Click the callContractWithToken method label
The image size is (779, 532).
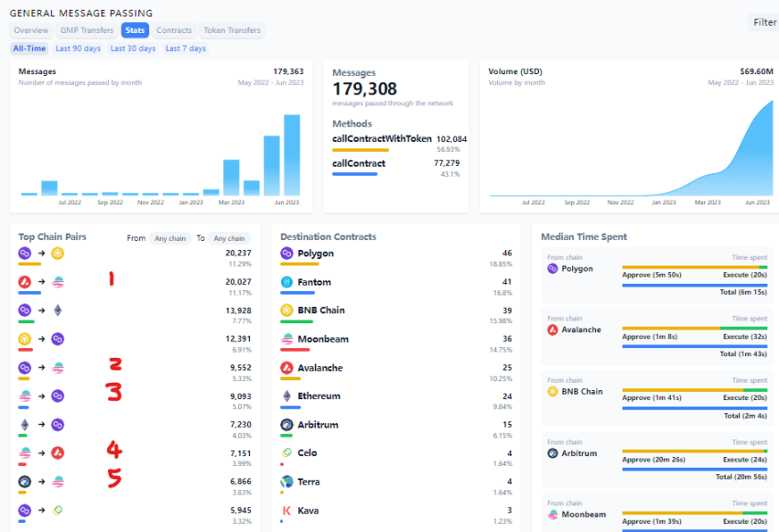pyautogui.click(x=382, y=138)
